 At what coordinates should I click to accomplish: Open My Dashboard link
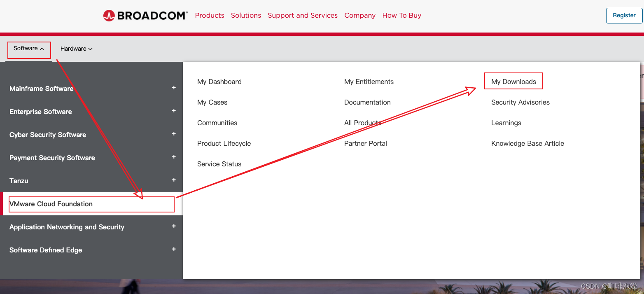point(219,82)
